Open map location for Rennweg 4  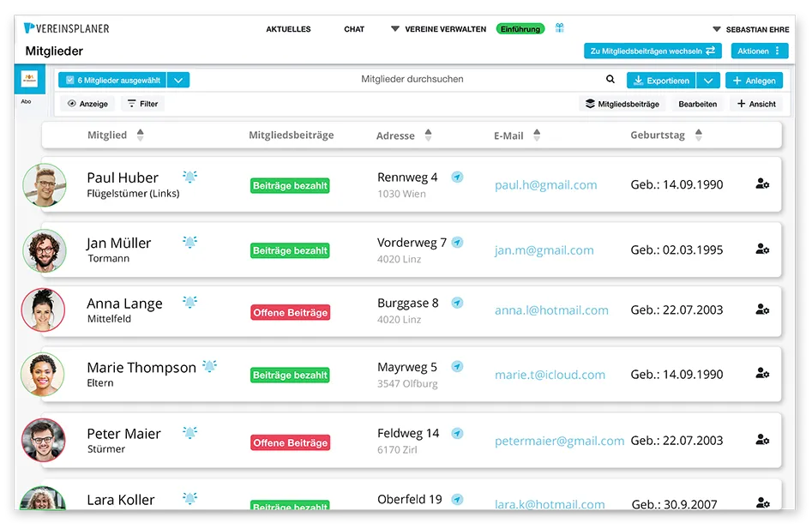[x=457, y=177]
